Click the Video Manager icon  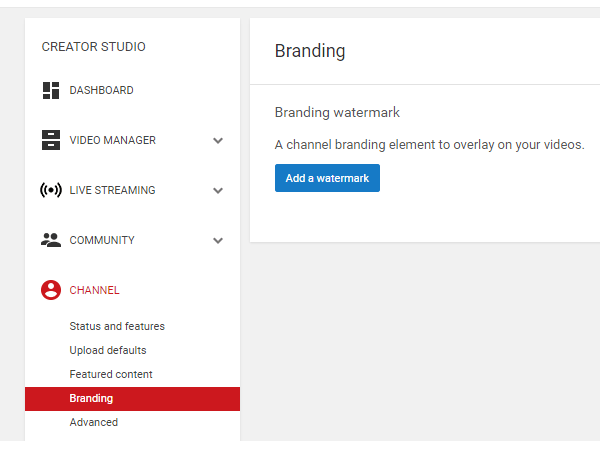(x=51, y=141)
